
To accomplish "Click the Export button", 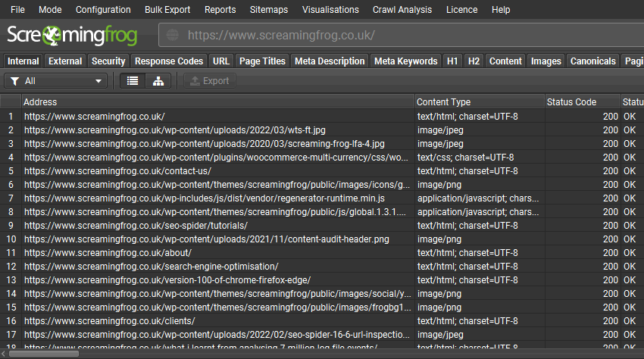I will pyautogui.click(x=210, y=81).
